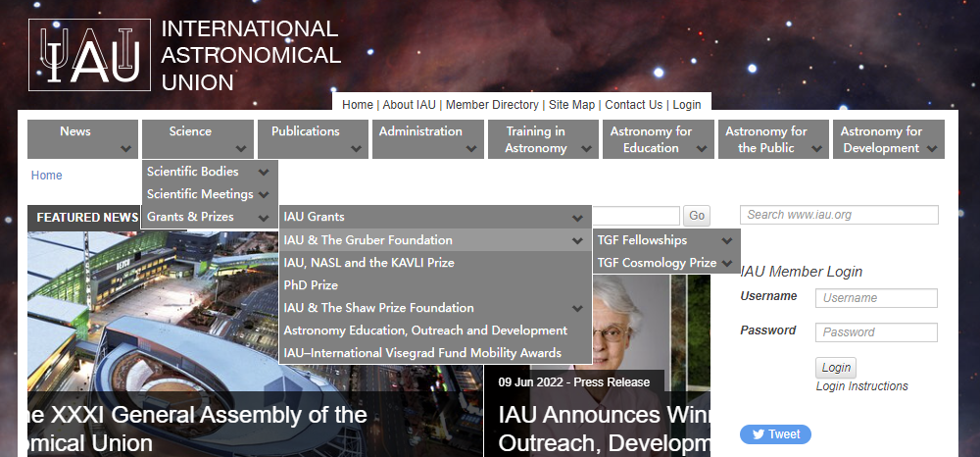Click chevron beside Astronomy for the Public
980x457 pixels.
(x=816, y=149)
